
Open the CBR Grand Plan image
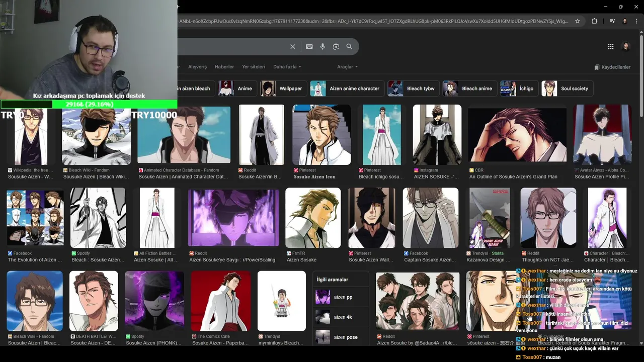(518, 135)
